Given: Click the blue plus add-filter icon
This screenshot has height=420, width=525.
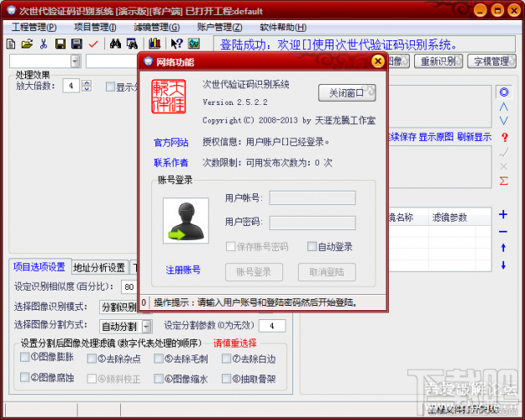Looking at the screenshot, I should pos(503,214).
